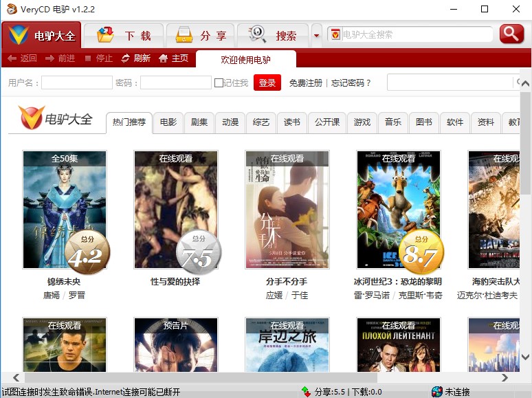
Task: Click the actor name 雷·罗马诺
Action: point(372,295)
